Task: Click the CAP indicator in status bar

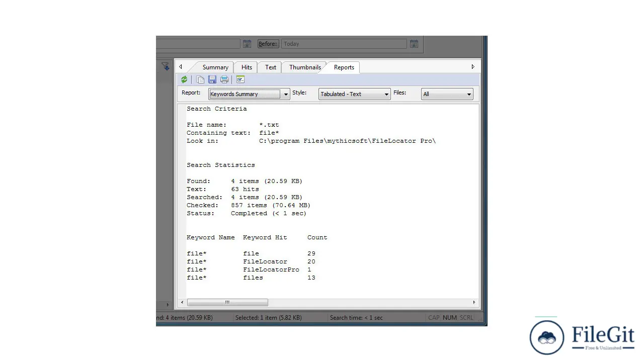Action: [x=434, y=318]
